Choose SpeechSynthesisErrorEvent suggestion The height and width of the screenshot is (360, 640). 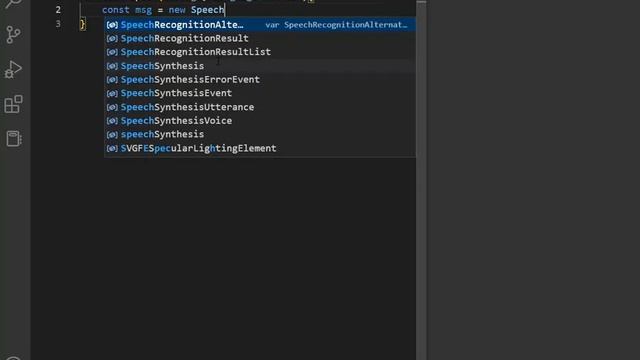260,80
